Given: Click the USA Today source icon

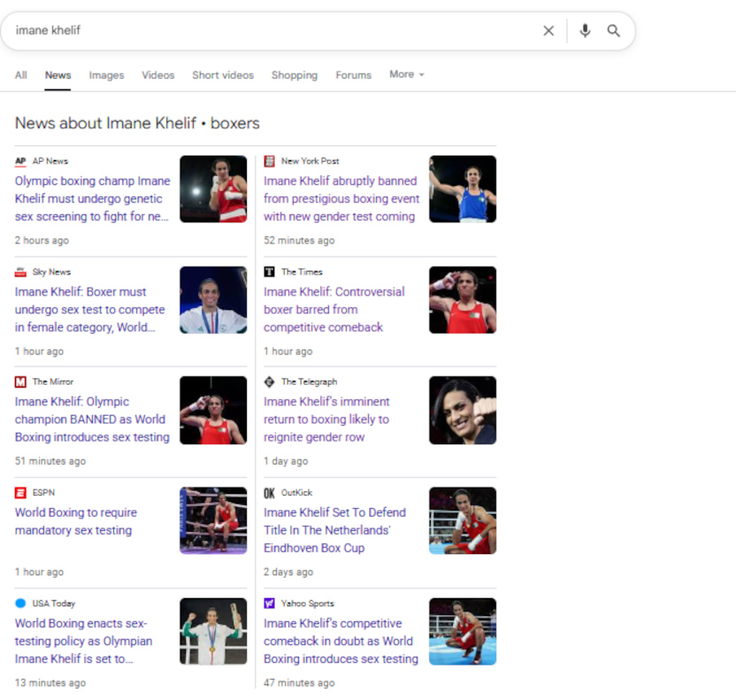Looking at the screenshot, I should point(20,604).
